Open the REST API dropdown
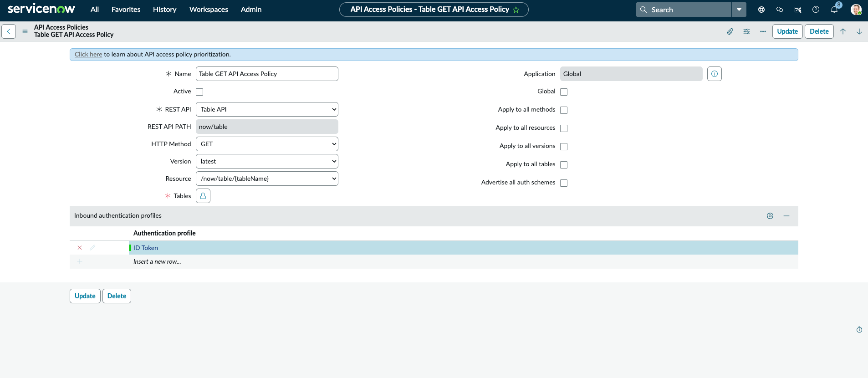868x378 pixels. click(x=267, y=109)
